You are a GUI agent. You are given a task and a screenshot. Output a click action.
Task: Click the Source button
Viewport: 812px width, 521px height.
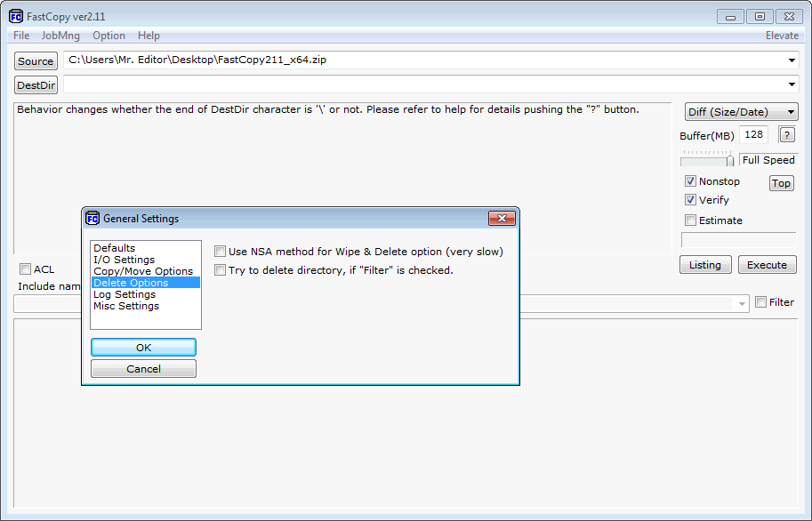pos(36,61)
